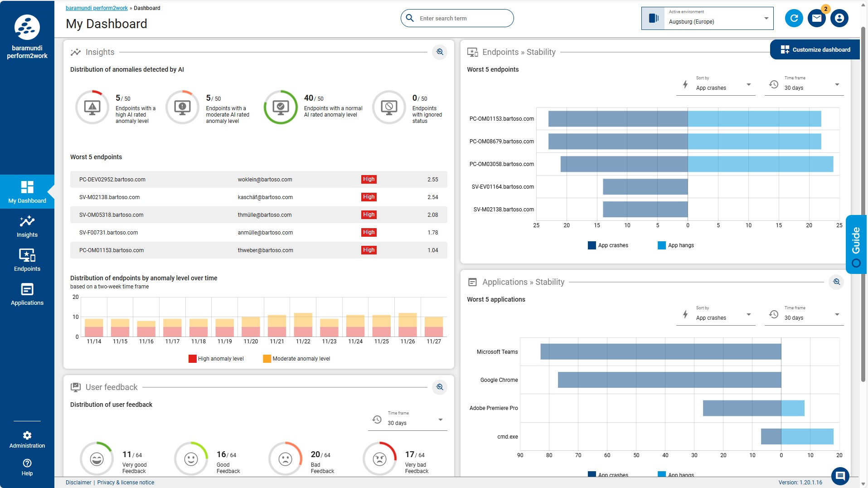This screenshot has height=488, width=868.
Task: Toggle App hangs legend in Endpoints chart
Action: (x=675, y=245)
